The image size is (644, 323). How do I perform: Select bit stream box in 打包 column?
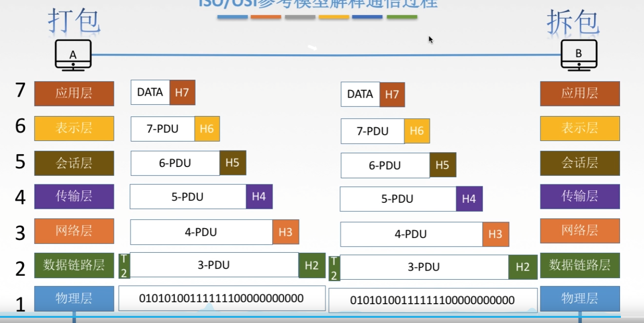point(222,298)
